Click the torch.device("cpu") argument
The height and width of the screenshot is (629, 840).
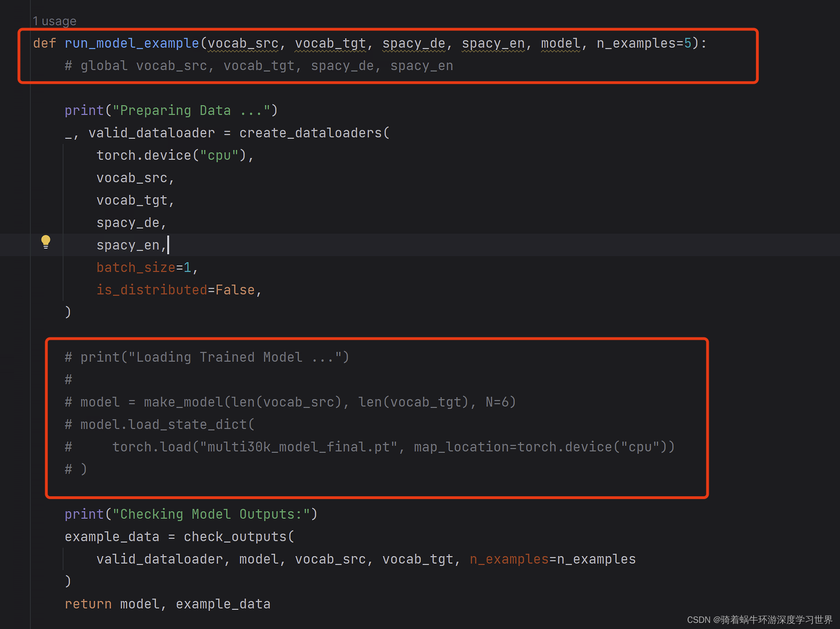tap(171, 156)
